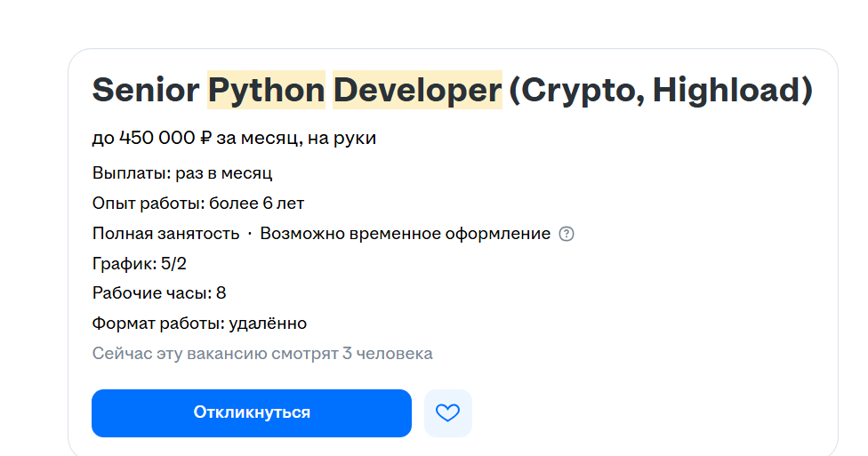Viewport: 868px width, 456px height.
Task: Click the 'График: 5/2' line
Action: click(x=139, y=263)
